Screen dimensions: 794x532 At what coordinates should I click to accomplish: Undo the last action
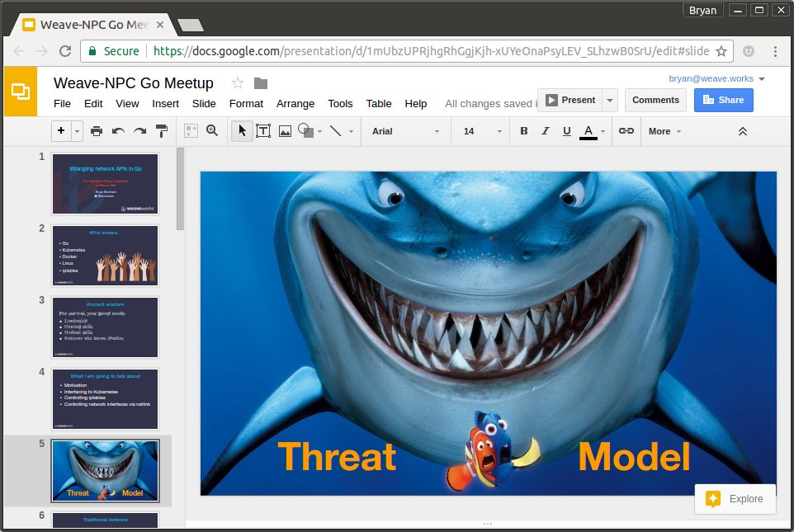coord(118,131)
